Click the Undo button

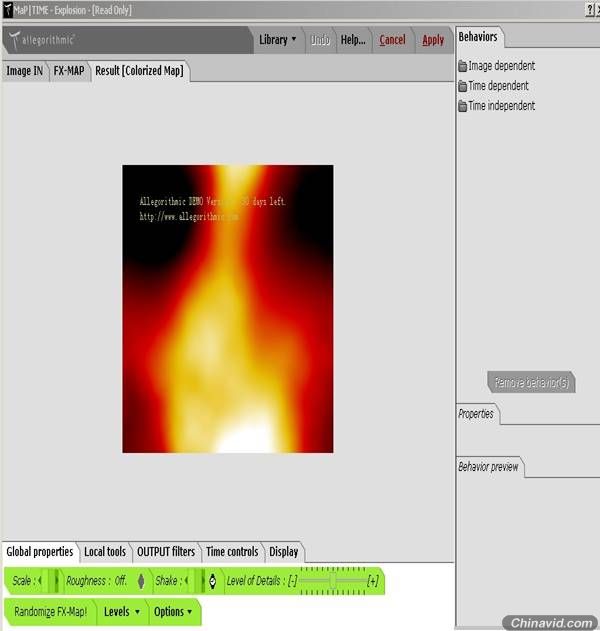pos(320,40)
